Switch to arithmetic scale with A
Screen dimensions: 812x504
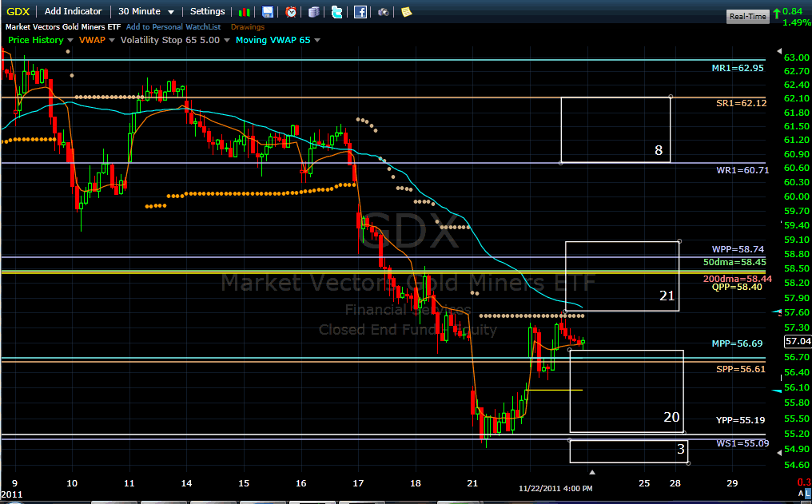pos(801,493)
